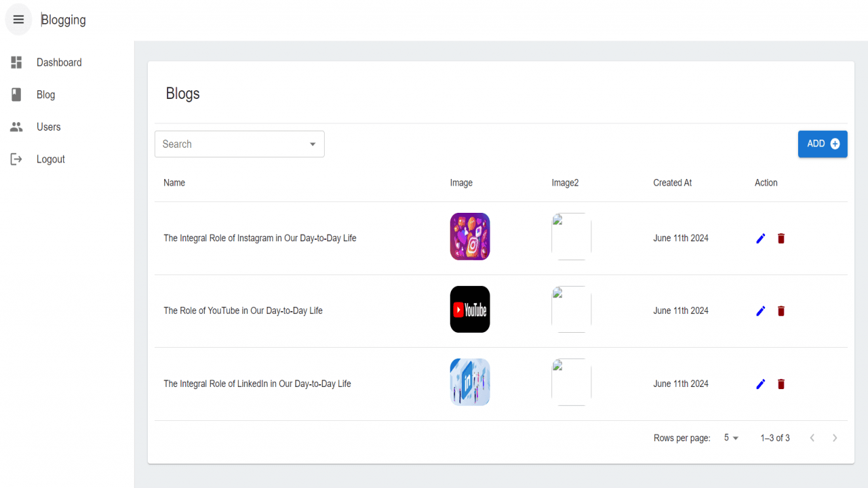Viewport: 868px width, 488px height.
Task: Edit the Instagram blog with pencil icon
Action: point(761,238)
